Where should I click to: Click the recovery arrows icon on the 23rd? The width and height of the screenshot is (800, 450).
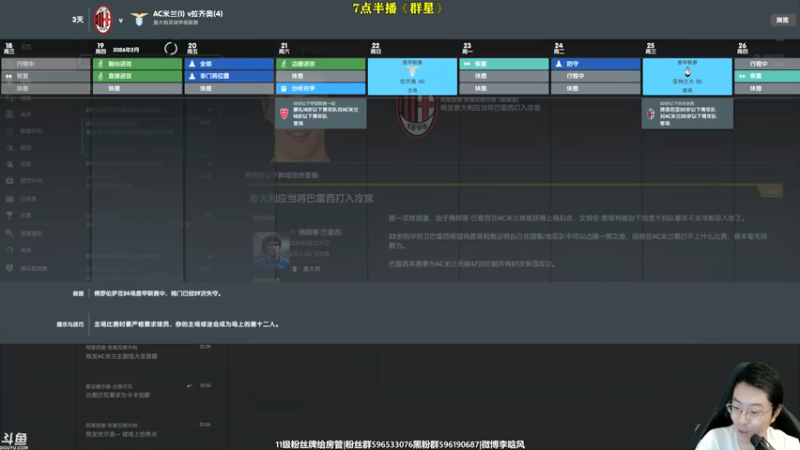point(467,64)
